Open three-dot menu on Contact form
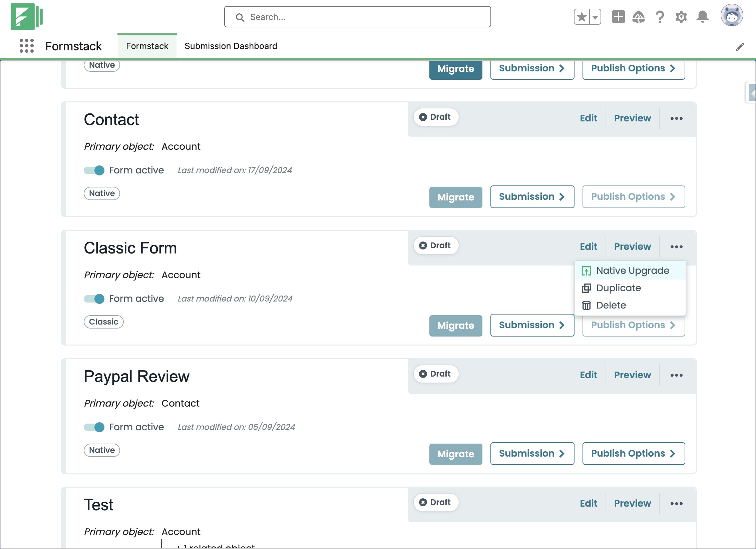 tap(676, 118)
